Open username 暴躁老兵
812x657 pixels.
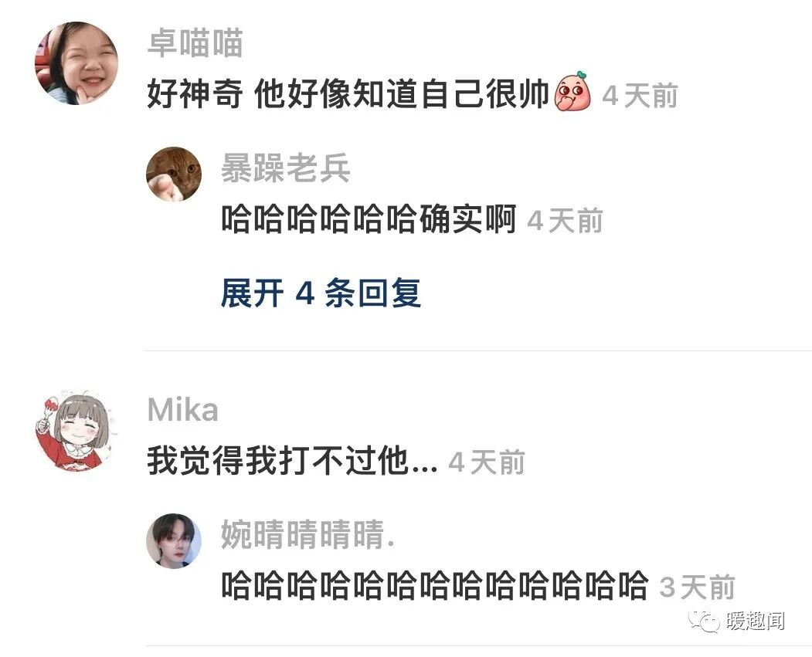pos(286,168)
